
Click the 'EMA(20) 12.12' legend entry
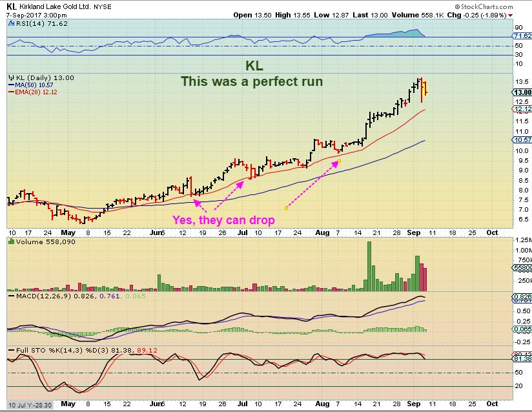click(36, 92)
